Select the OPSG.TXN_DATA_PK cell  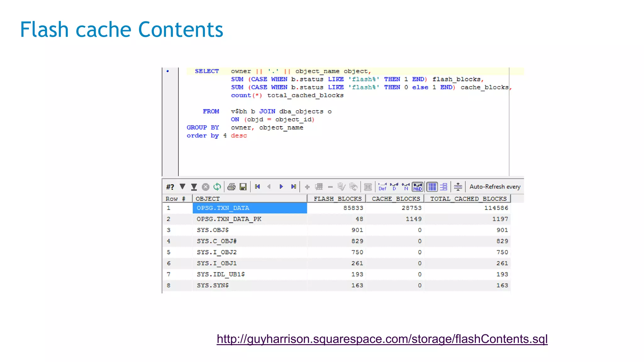click(x=250, y=219)
